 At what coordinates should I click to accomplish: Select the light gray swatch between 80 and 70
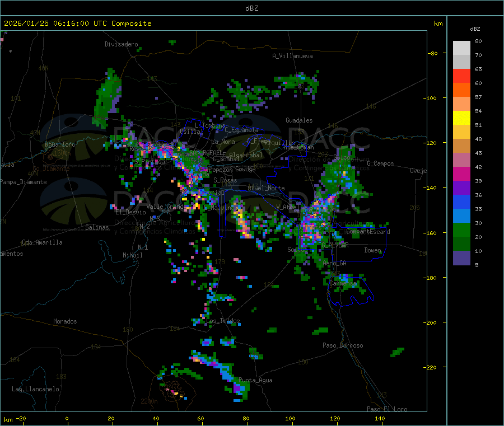(461, 48)
